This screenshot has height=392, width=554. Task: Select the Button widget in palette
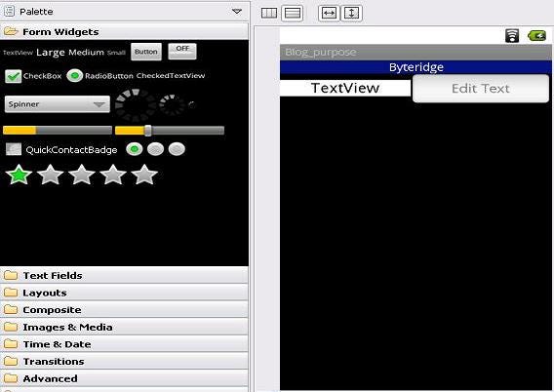click(146, 52)
